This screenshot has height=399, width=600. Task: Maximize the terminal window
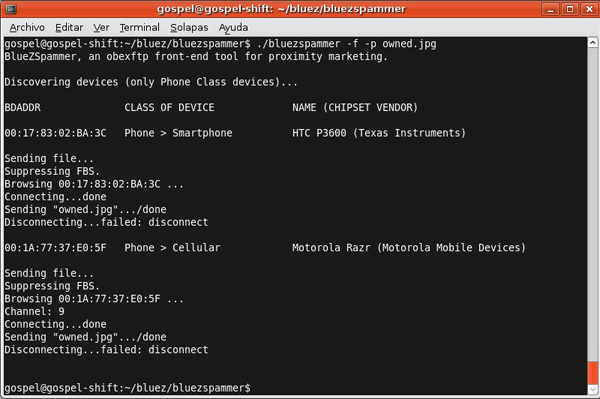(570, 9)
